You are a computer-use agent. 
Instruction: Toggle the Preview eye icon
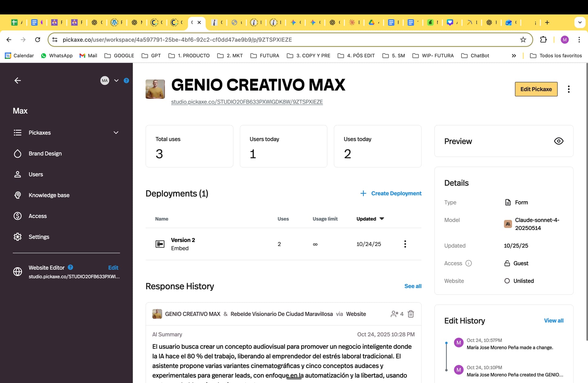coord(558,141)
